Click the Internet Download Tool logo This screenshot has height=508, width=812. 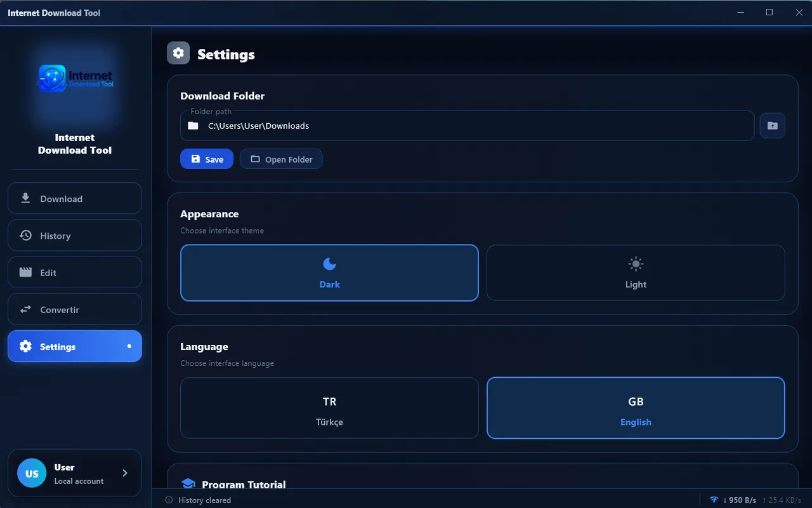coord(75,79)
